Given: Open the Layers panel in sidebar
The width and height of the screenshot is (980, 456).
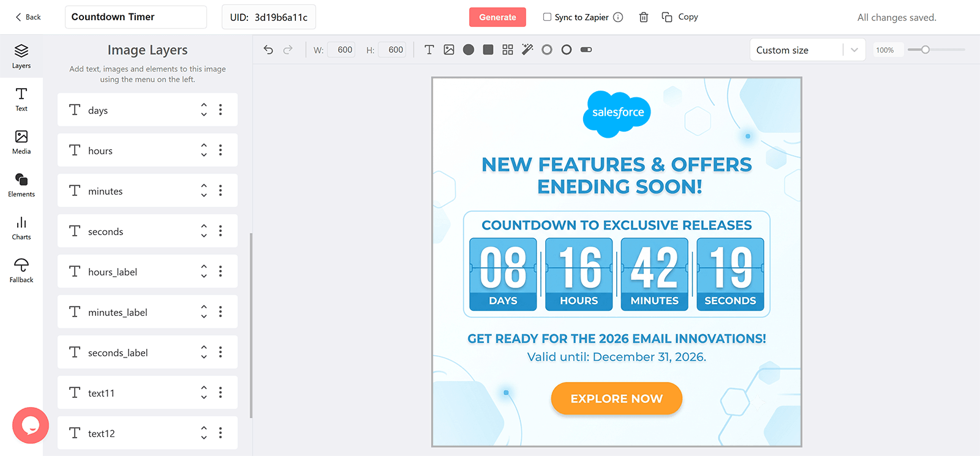Looking at the screenshot, I should 21,56.
